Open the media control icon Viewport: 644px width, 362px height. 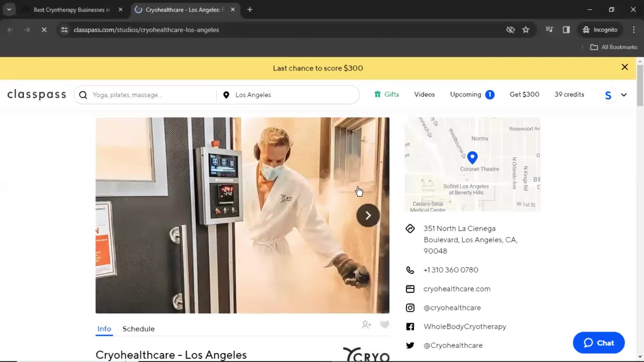[549, 30]
